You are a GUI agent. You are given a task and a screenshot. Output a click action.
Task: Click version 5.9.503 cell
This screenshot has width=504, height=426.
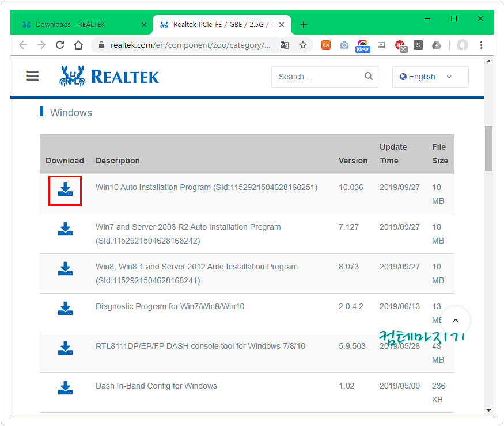[352, 347]
